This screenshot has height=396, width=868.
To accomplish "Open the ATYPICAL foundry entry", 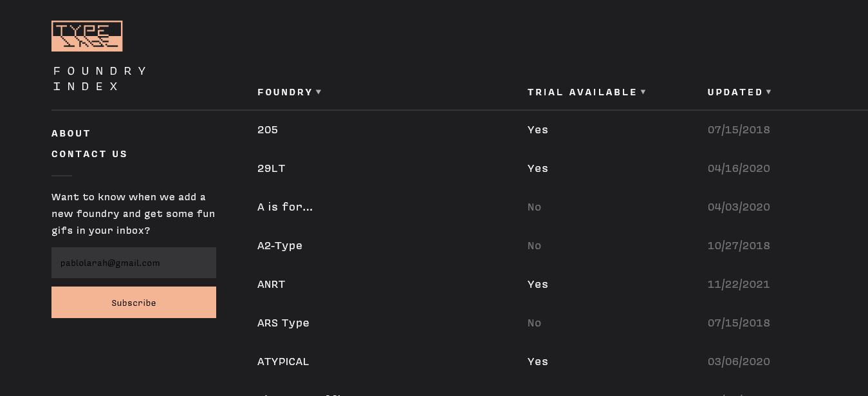I will tap(283, 361).
